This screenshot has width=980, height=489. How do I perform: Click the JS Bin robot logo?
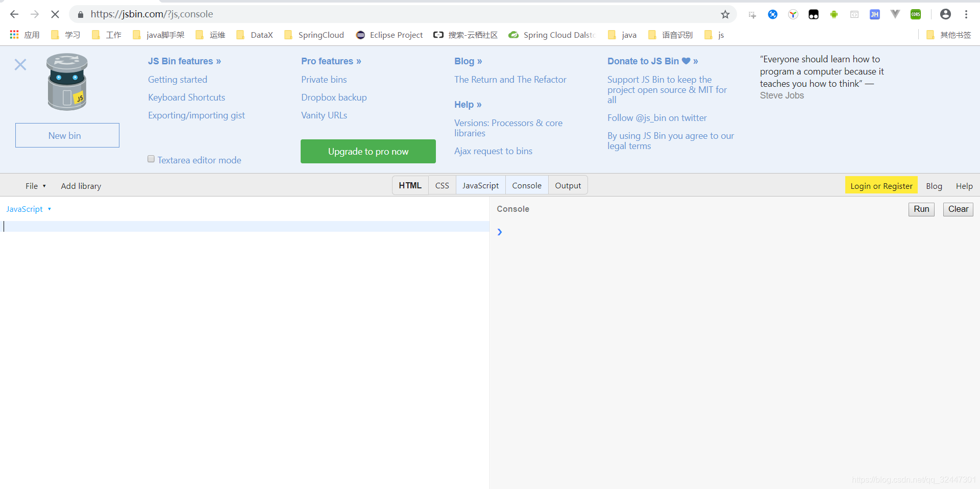[x=67, y=82]
